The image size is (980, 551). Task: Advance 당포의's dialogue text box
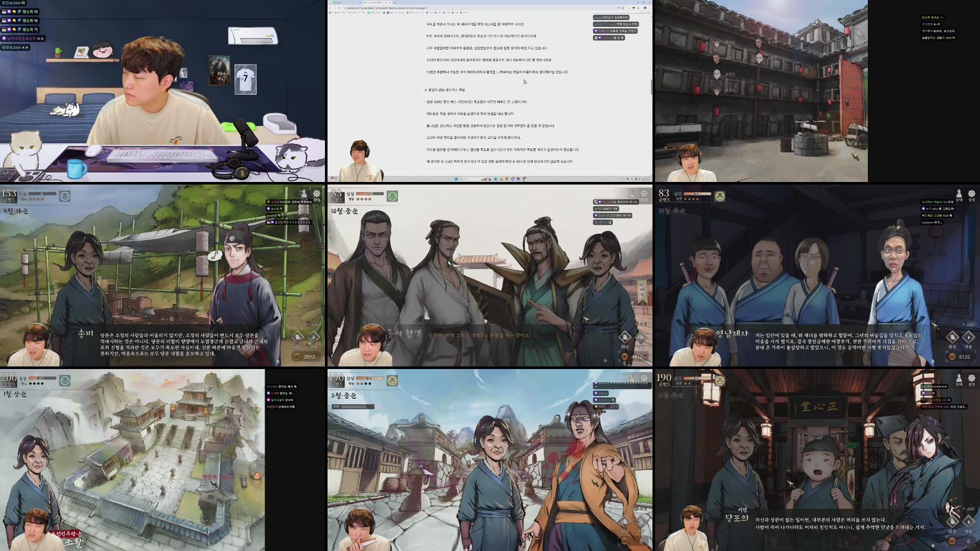pos(840,523)
